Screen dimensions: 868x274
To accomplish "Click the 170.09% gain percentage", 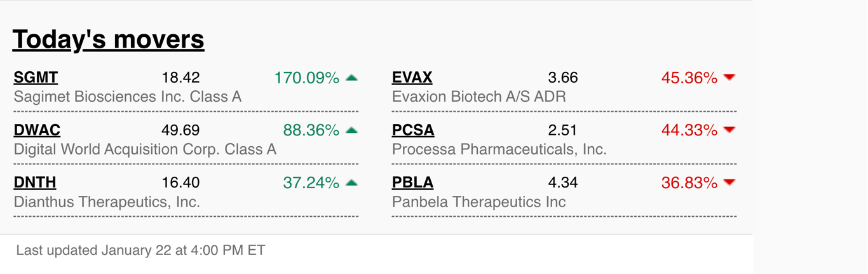I will click(x=307, y=78).
